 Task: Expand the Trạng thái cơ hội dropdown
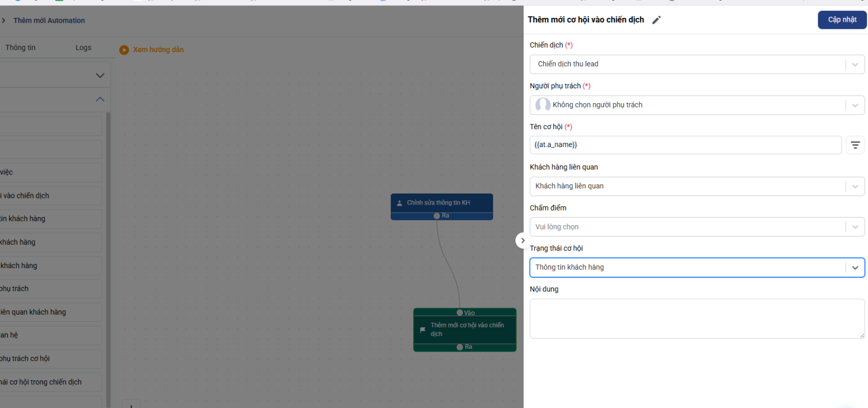(854, 267)
